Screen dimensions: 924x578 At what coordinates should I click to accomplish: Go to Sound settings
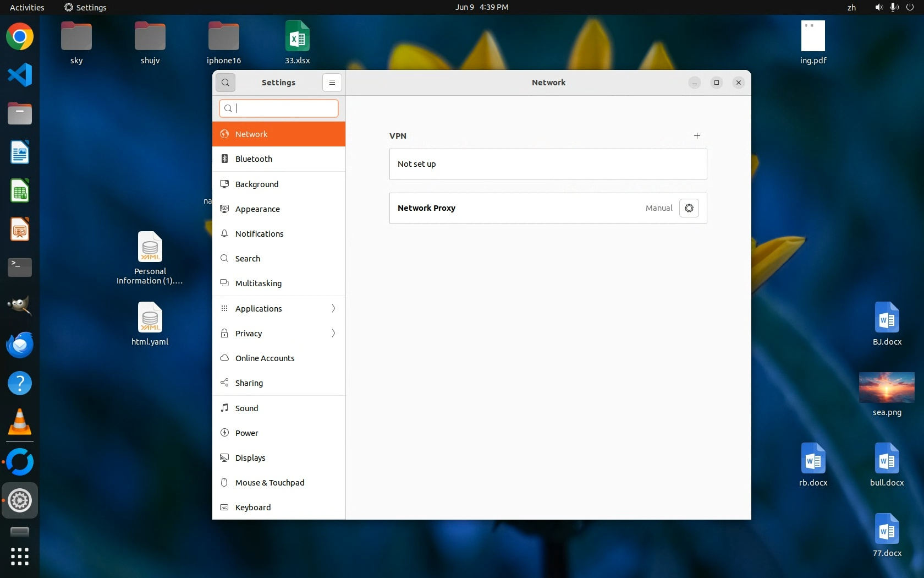click(279, 408)
